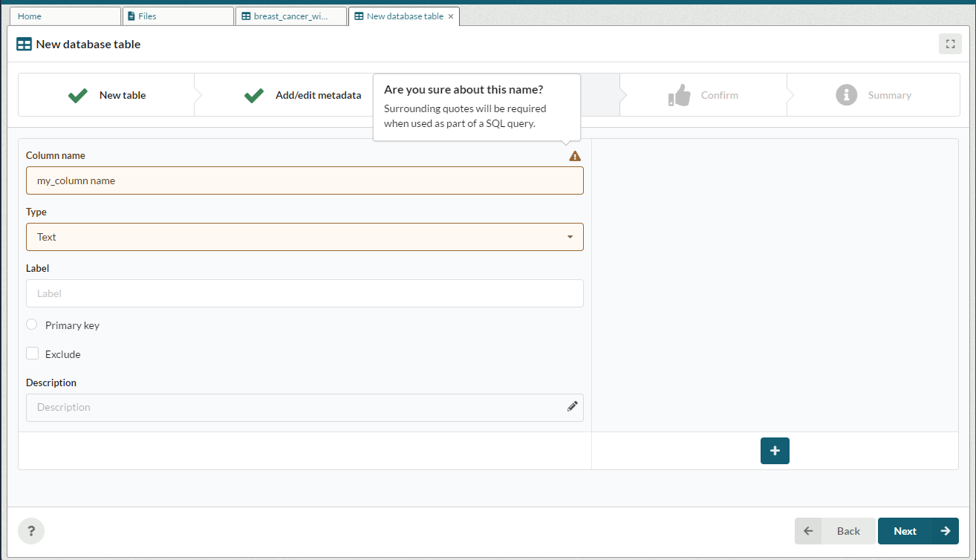Image resolution: width=976 pixels, height=560 pixels.
Task: Switch to the Home tab
Action: tap(64, 16)
